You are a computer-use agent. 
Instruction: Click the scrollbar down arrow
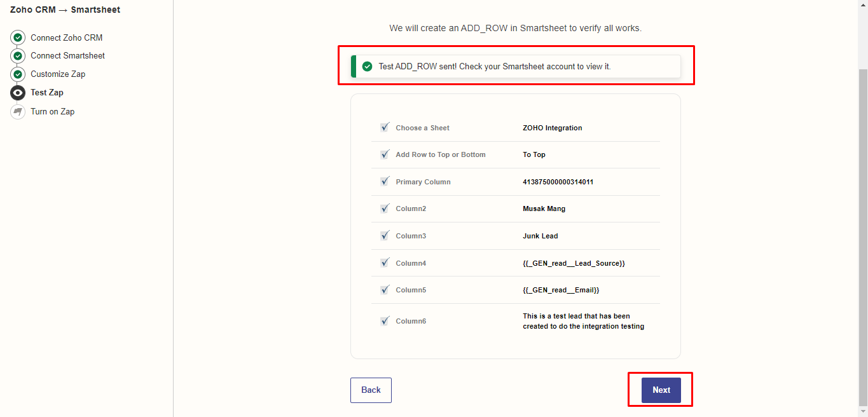point(863,412)
